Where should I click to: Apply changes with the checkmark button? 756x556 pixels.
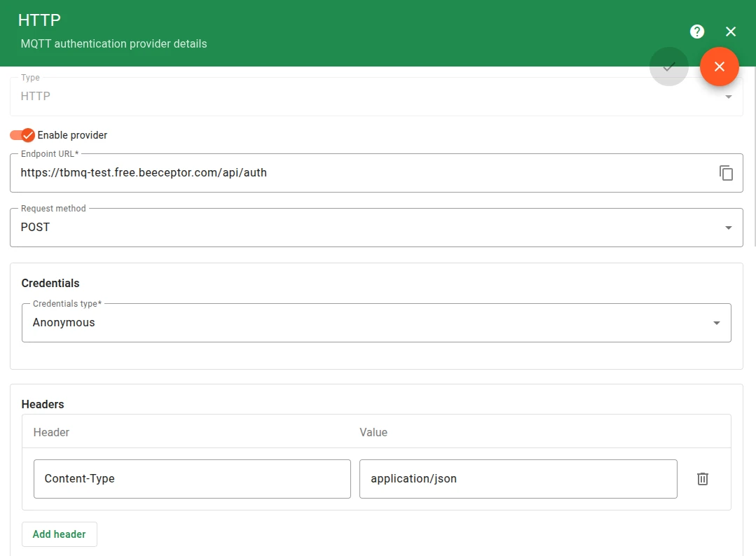tap(668, 67)
